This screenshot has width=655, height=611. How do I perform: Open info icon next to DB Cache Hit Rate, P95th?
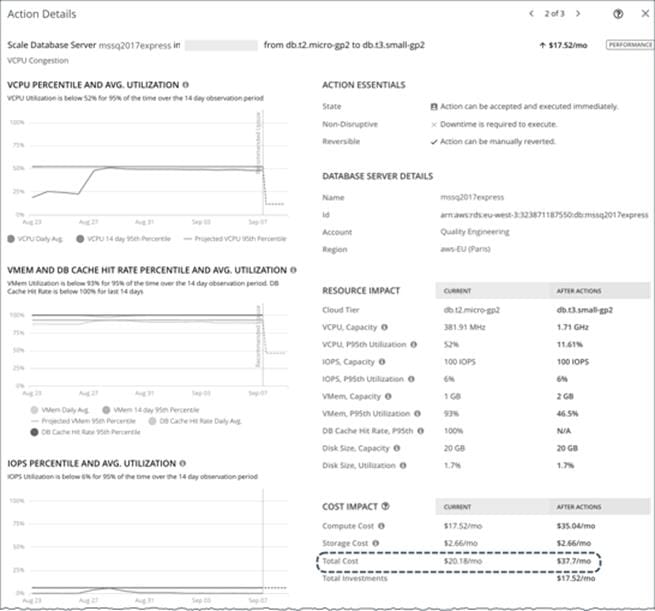[421, 431]
